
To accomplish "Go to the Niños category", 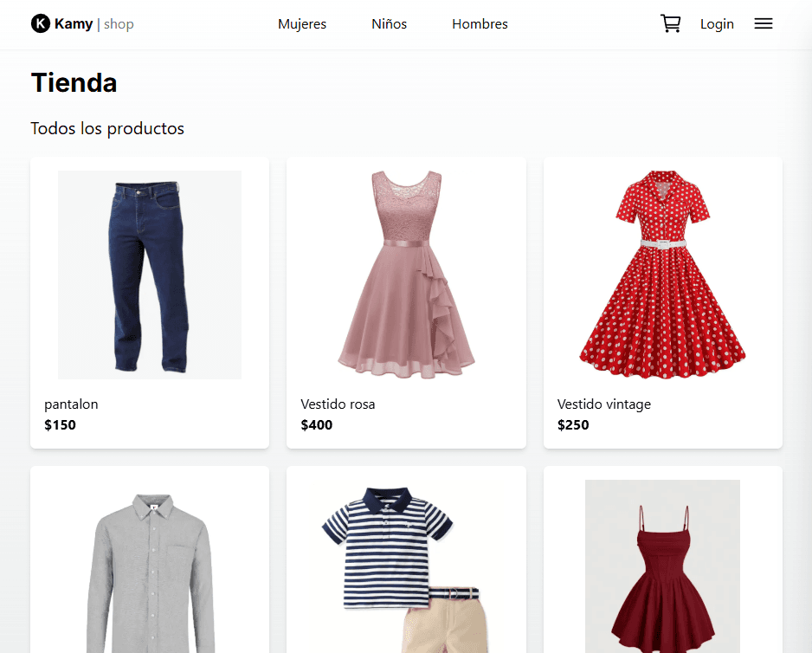I will tap(389, 24).
